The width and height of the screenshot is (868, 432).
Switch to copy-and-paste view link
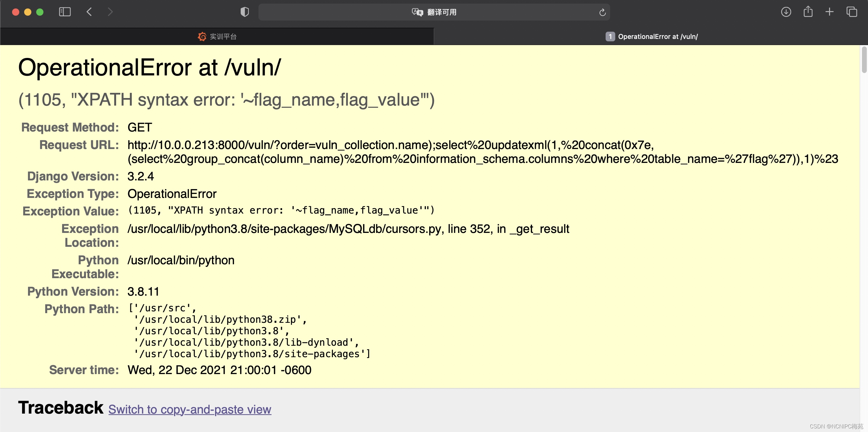190,409
